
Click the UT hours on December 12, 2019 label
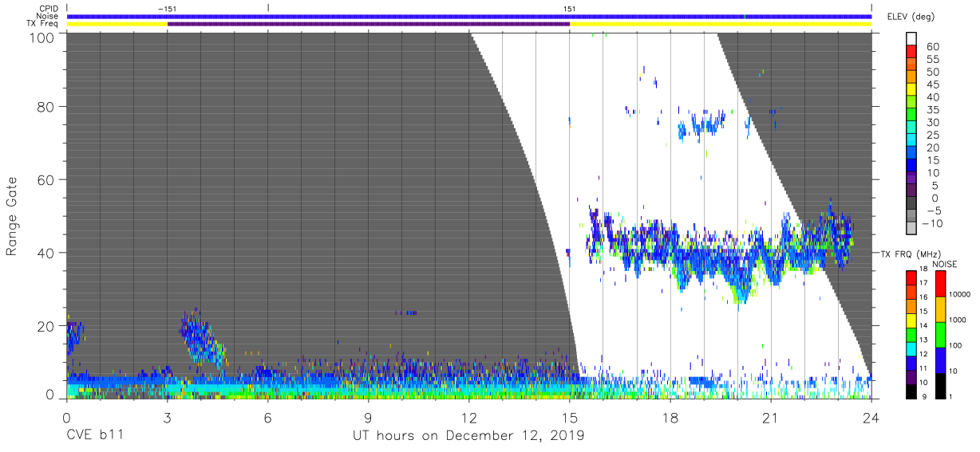(468, 436)
